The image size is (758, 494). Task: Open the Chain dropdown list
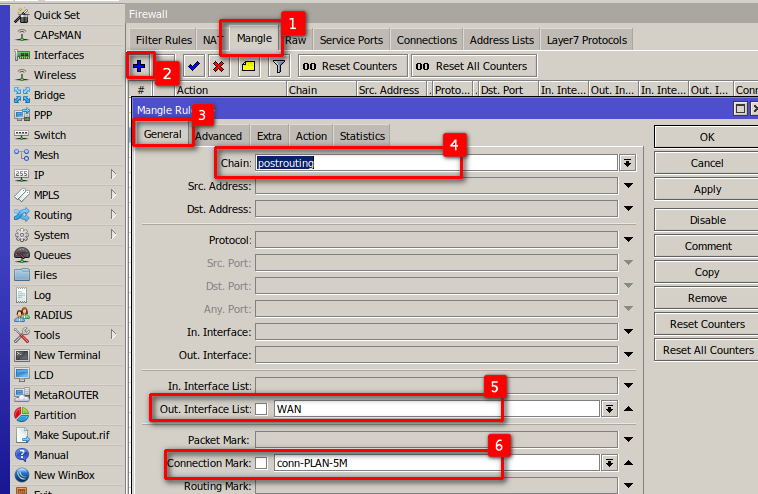[628, 162]
